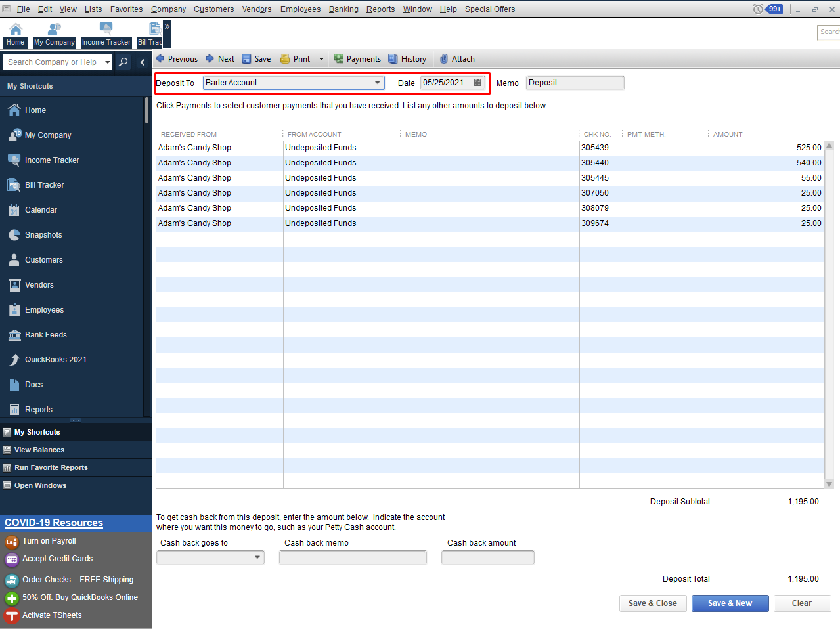This screenshot has height=629, width=840.
Task: Expand Search Company or Help dropdown arrow
Action: pyautogui.click(x=108, y=62)
